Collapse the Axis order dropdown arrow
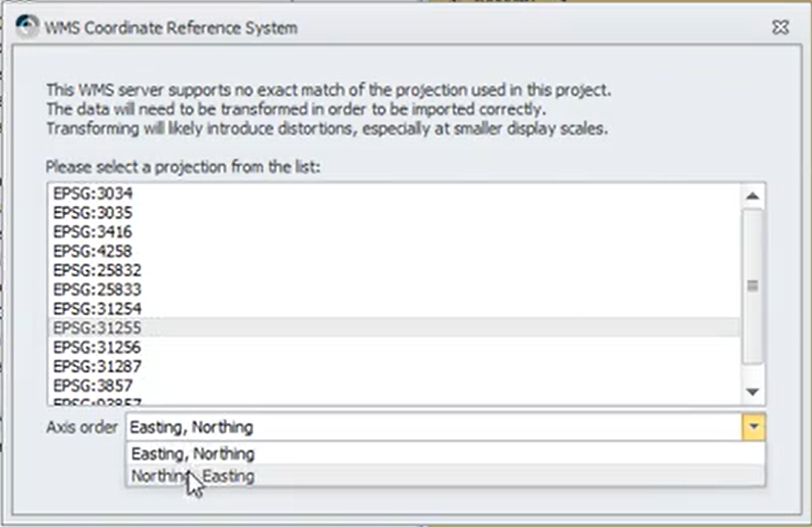812x527 pixels. 753,427
